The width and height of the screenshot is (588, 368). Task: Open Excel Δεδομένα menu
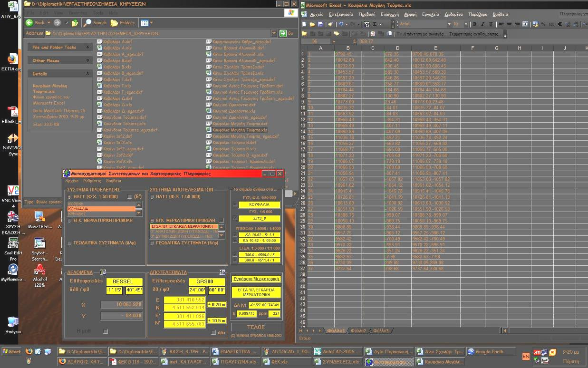tap(453, 14)
